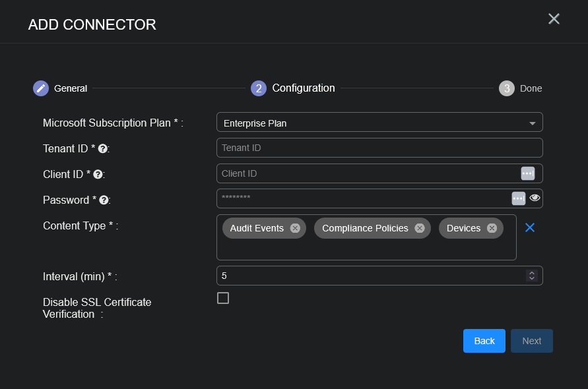Click the Password help question mark icon
588x389 pixels.
(x=104, y=200)
